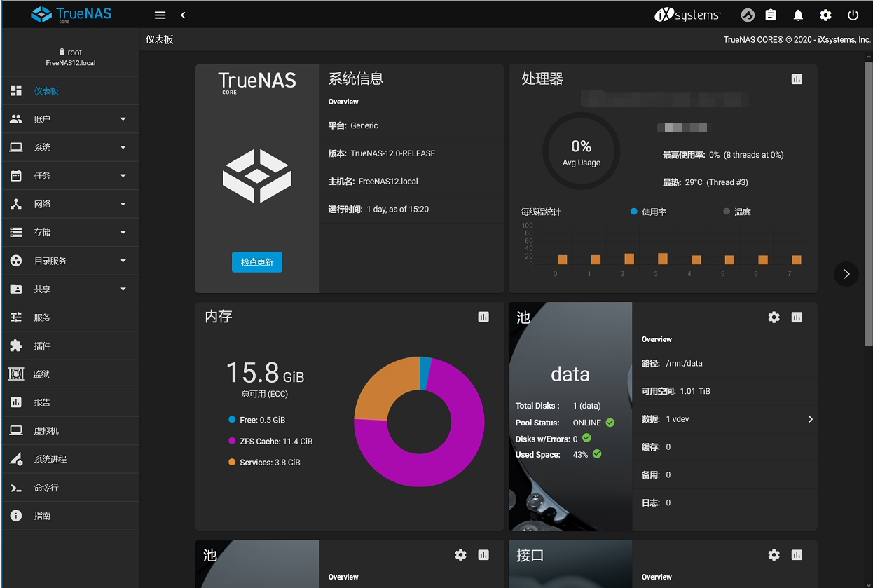This screenshot has height=588, width=873.
Task: Open the interface card's chart icon
Action: [797, 554]
